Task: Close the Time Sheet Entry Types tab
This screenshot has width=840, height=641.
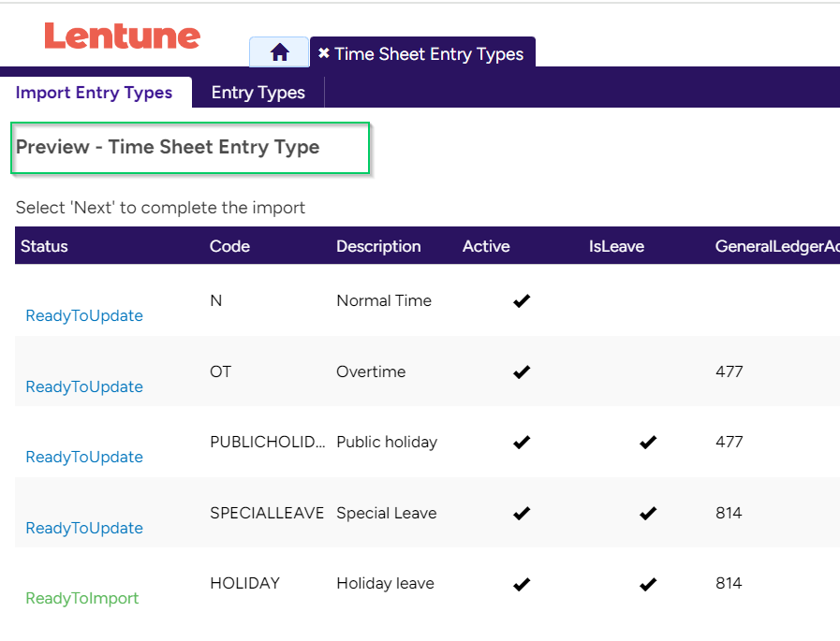Action: (x=324, y=53)
